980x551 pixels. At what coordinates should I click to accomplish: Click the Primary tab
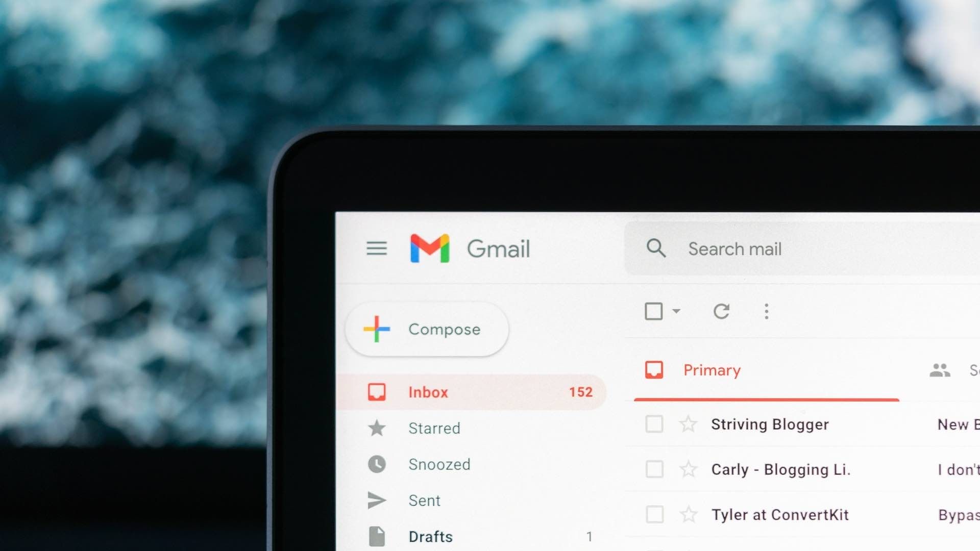pyautogui.click(x=712, y=370)
